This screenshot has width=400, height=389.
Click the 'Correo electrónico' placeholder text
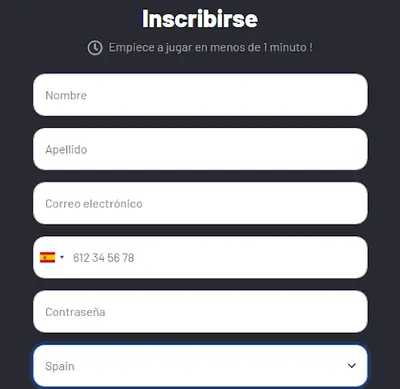(x=94, y=204)
